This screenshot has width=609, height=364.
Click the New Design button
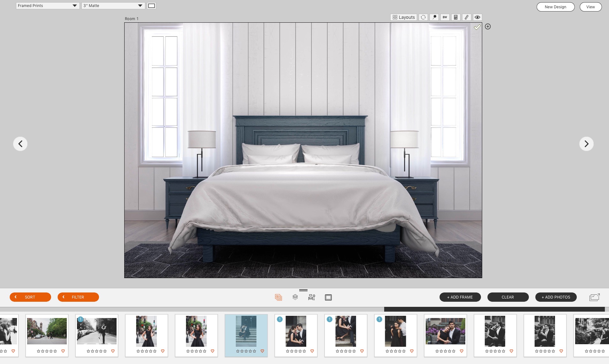[x=555, y=7]
